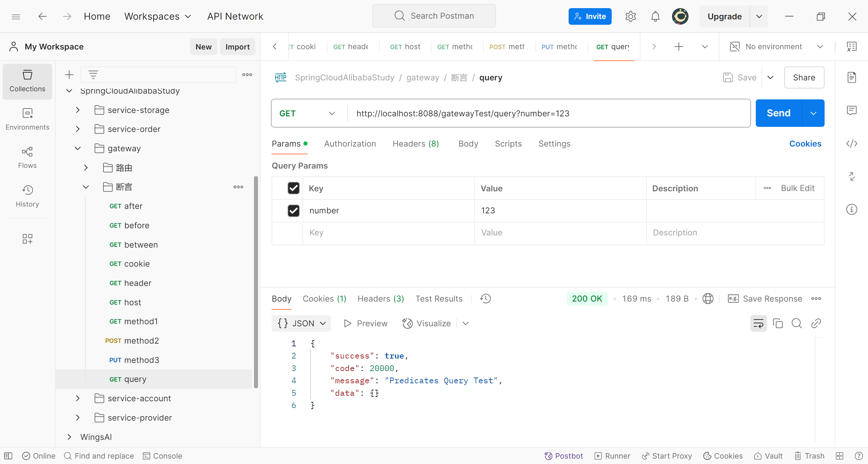Open the Flows sidebar panel

tap(27, 158)
